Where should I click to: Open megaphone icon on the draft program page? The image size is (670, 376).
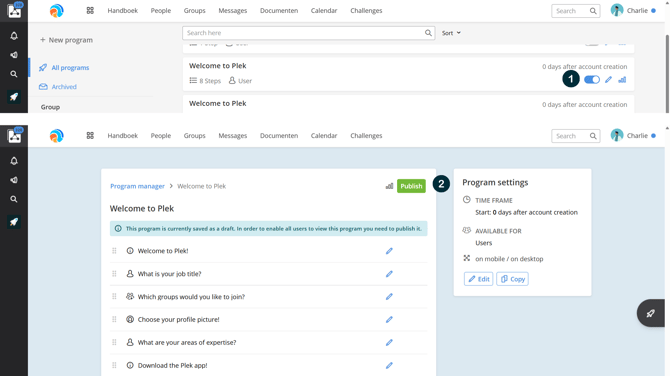(x=14, y=180)
